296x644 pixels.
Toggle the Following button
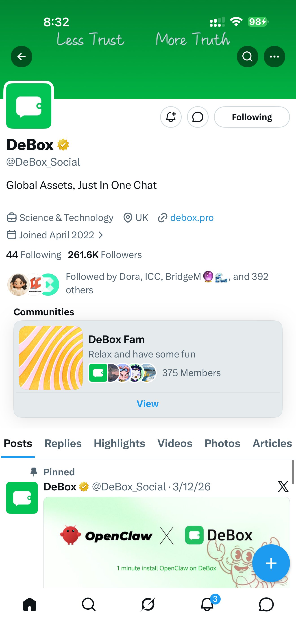coord(252,117)
